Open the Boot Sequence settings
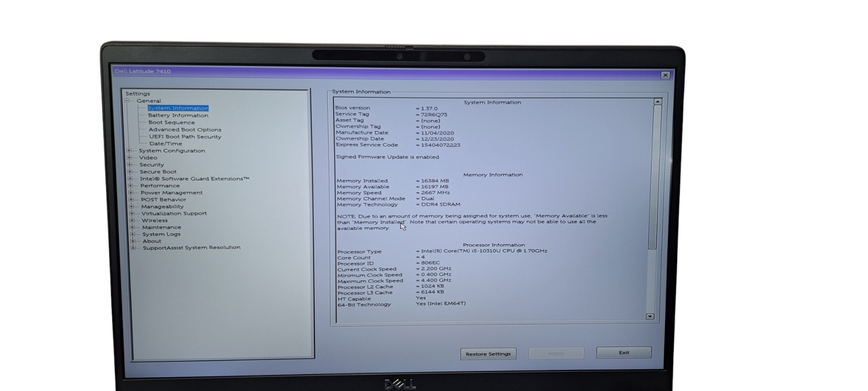 point(171,122)
